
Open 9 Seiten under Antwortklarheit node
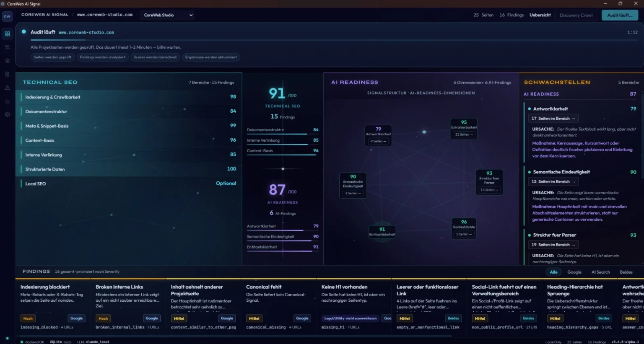[x=378, y=141]
